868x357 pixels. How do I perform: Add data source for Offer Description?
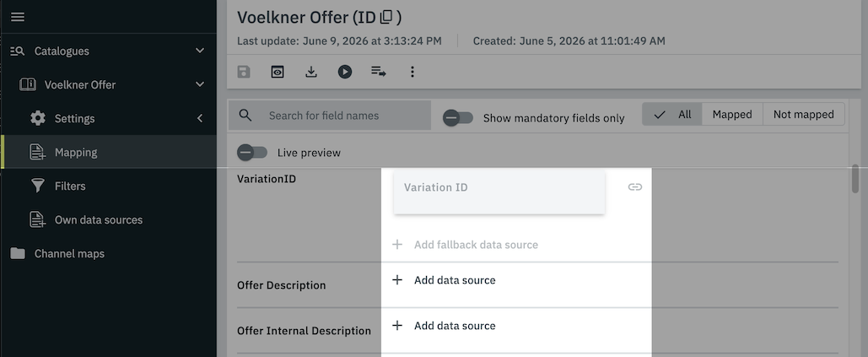(444, 280)
